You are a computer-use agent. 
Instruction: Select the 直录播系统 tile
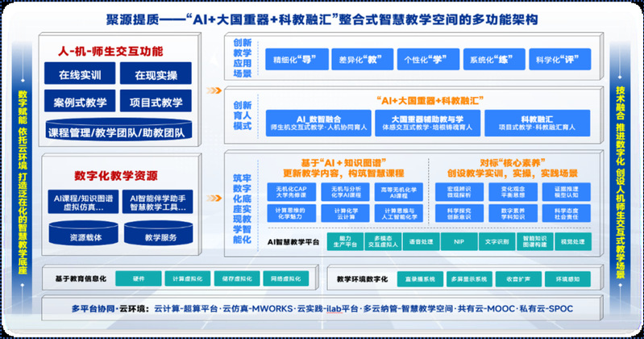(x=422, y=279)
